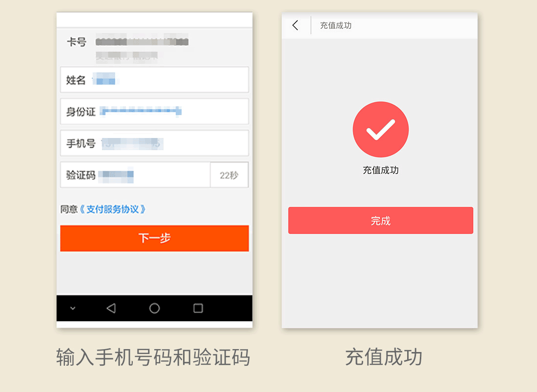Open the 支付服务协议 link

pyautogui.click(x=112, y=209)
